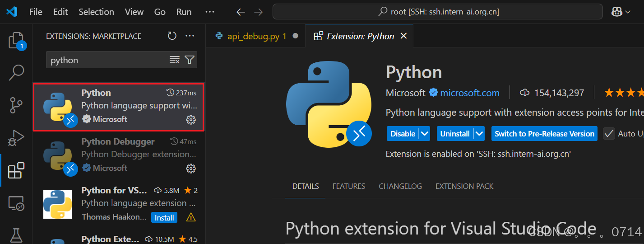Click the Disable button
The image size is (644, 244).
click(403, 134)
